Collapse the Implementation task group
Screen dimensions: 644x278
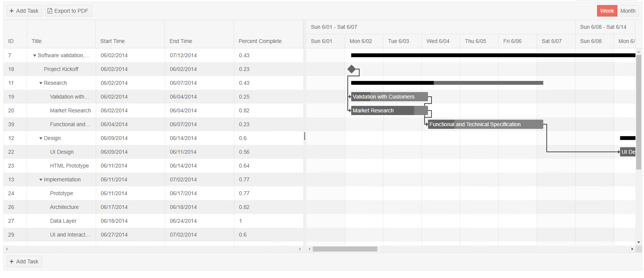click(41, 180)
